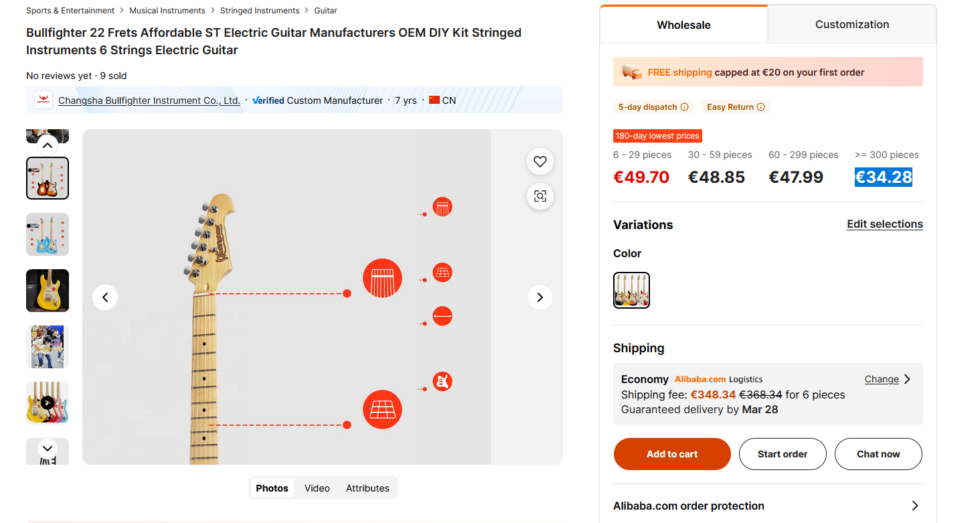Screen dimensions: 980x523
Task: Click the supplier logo icon
Action: click(x=44, y=100)
